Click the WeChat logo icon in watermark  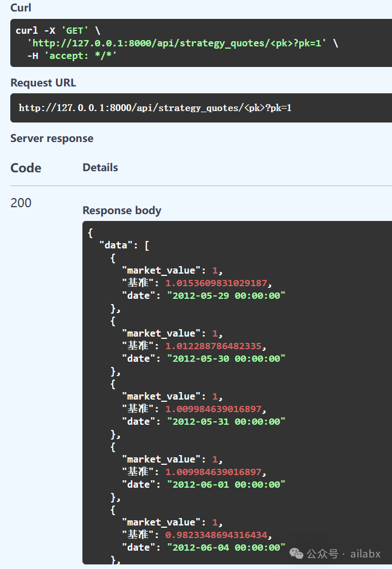[296, 553]
